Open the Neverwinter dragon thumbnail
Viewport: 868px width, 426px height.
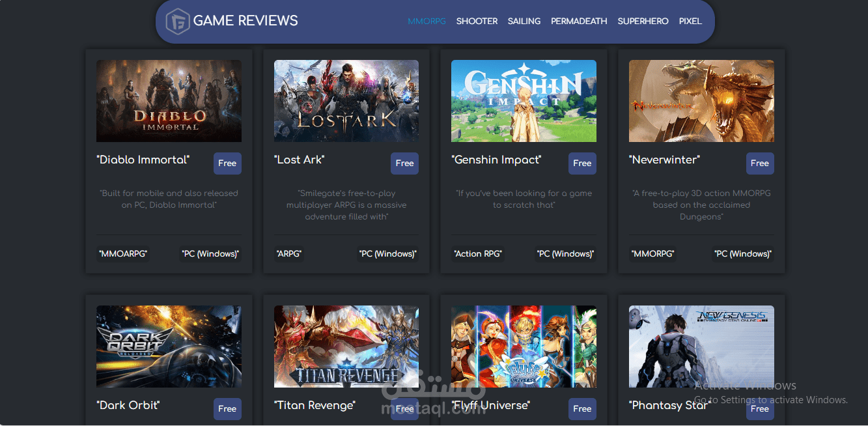point(701,101)
